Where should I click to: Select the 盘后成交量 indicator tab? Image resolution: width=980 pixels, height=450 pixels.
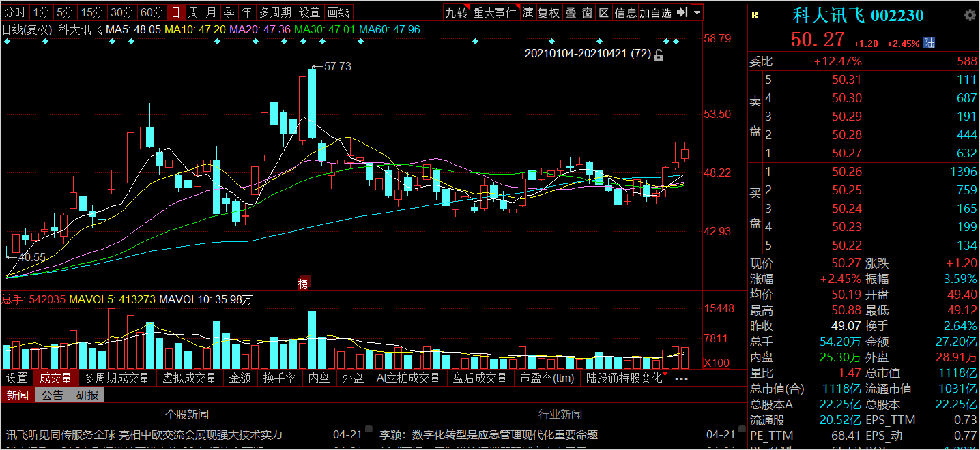coord(480,378)
